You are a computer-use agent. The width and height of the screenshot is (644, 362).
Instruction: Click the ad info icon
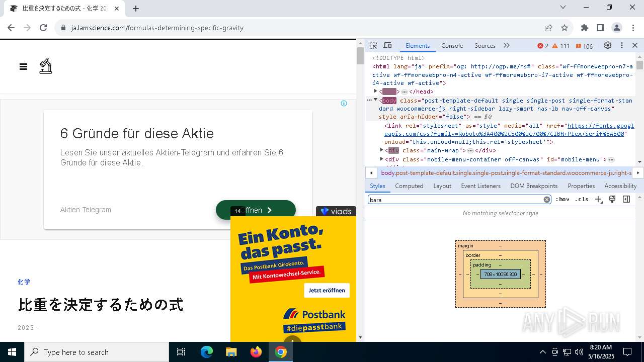pos(344,104)
